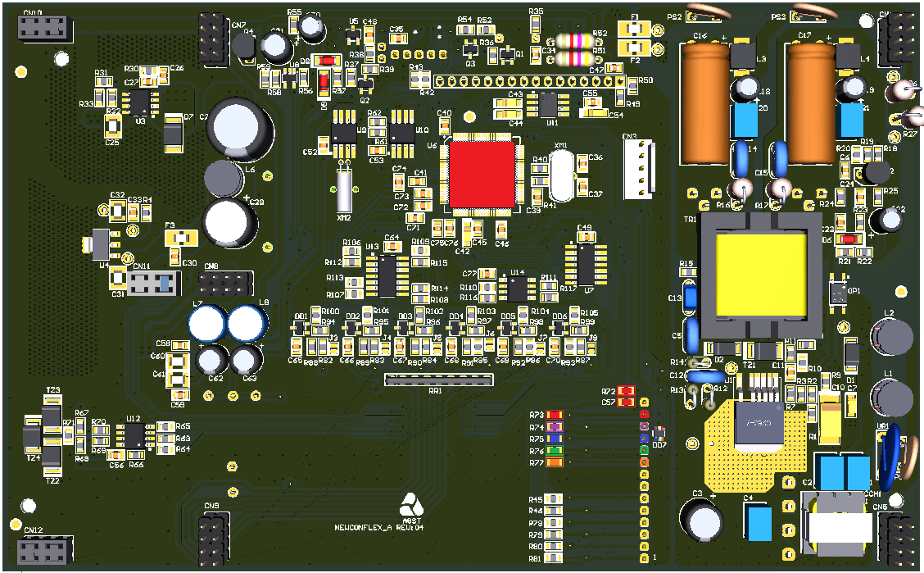Click the C3 capacitor
The height and width of the screenshot is (573, 924).
[702, 519]
